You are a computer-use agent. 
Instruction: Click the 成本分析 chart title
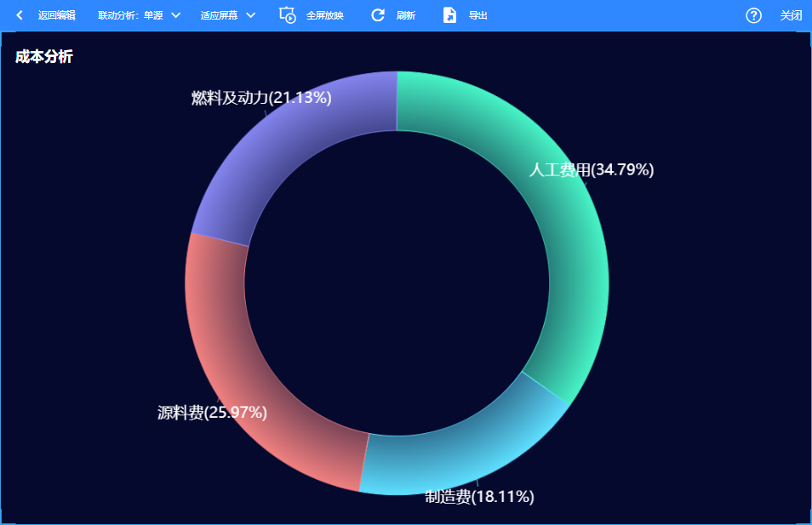[x=44, y=57]
